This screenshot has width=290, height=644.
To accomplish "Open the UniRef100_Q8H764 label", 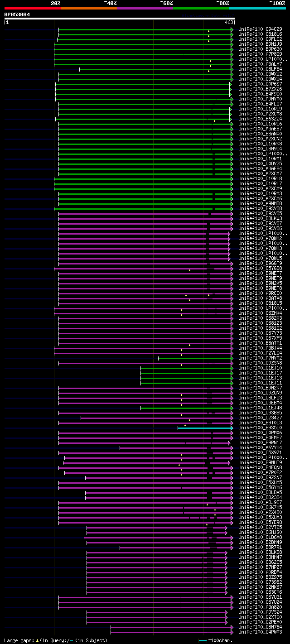I will (260, 627).
